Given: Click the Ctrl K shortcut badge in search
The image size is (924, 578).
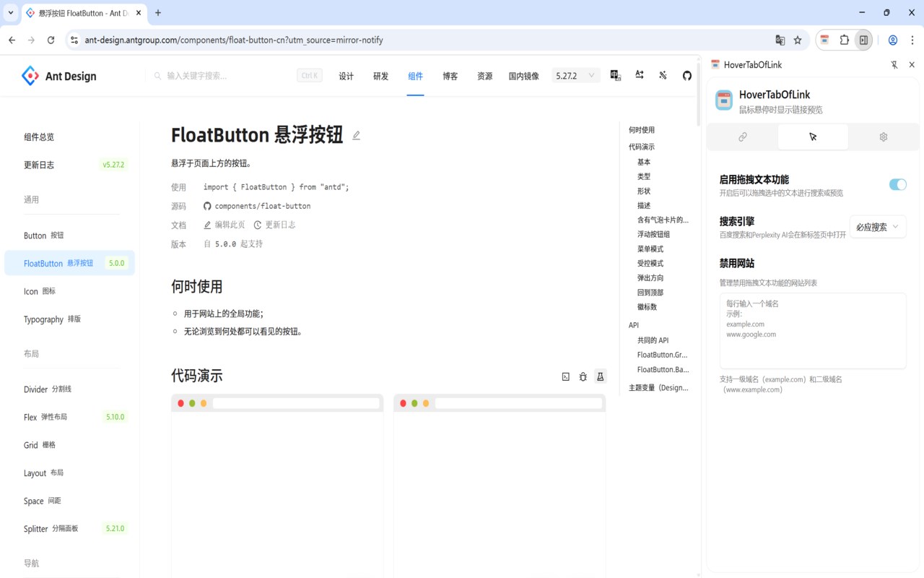Looking at the screenshot, I should coord(310,76).
